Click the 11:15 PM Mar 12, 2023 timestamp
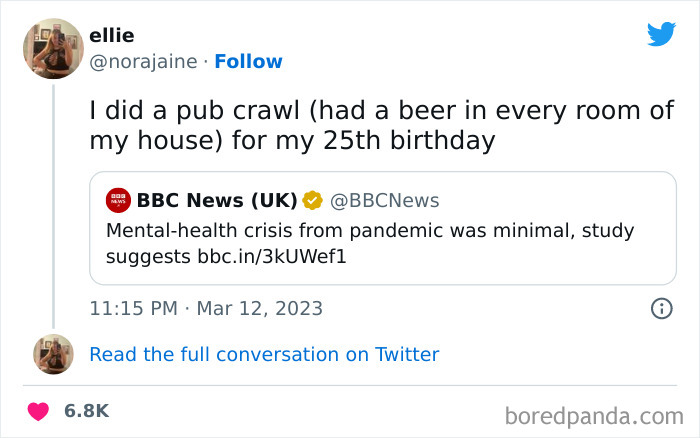The width and height of the screenshot is (700, 438). tap(206, 309)
